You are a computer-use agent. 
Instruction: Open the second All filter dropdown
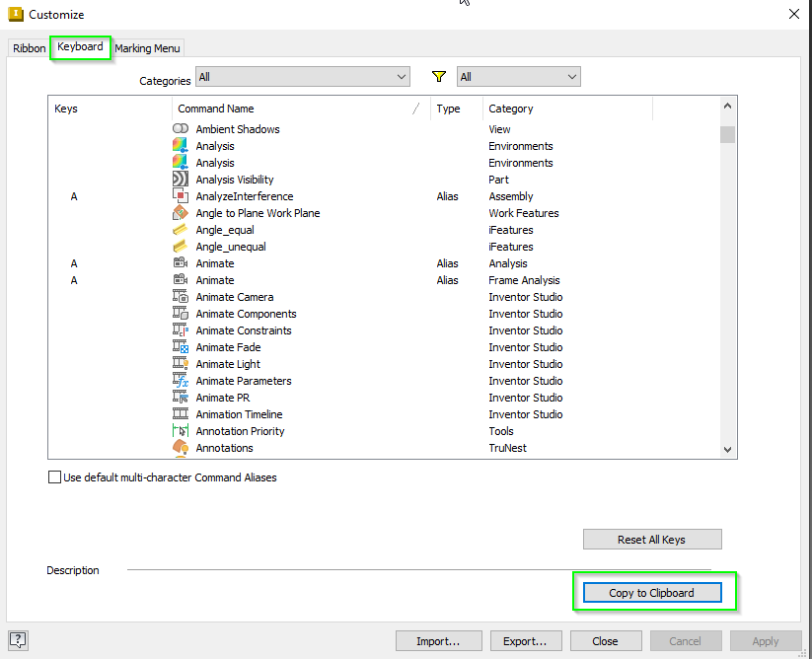pyautogui.click(x=518, y=76)
